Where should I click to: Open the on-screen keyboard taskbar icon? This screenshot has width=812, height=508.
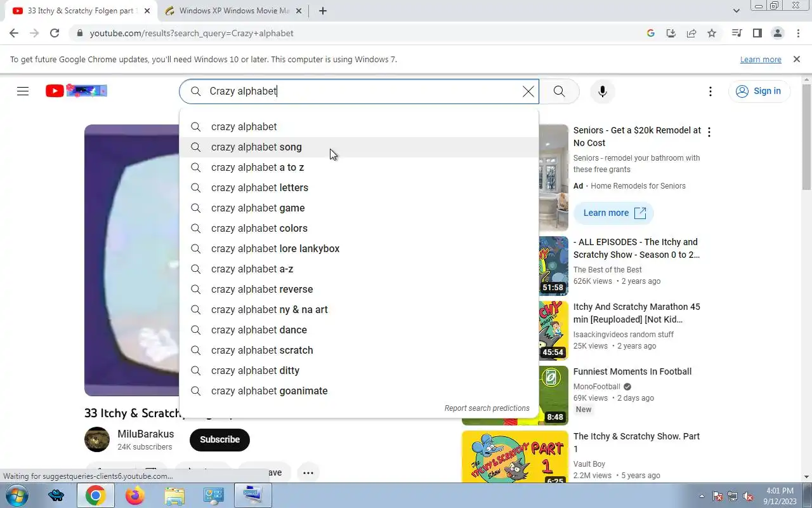pos(252,495)
